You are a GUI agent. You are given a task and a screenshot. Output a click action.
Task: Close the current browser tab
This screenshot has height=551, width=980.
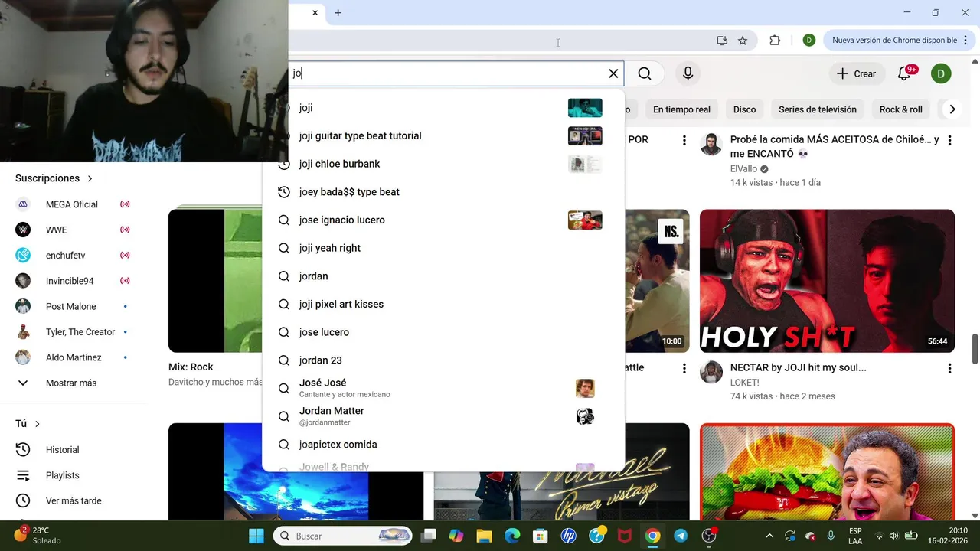315,12
